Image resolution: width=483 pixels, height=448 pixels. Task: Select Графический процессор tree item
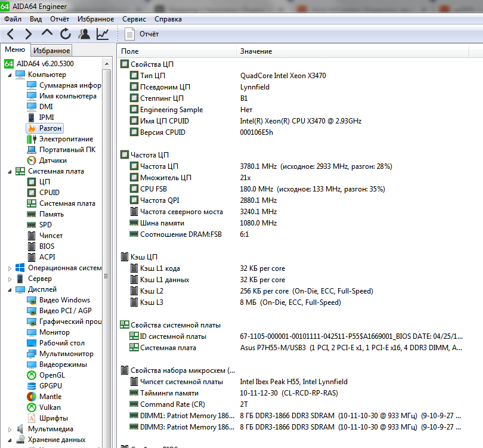[x=64, y=322]
